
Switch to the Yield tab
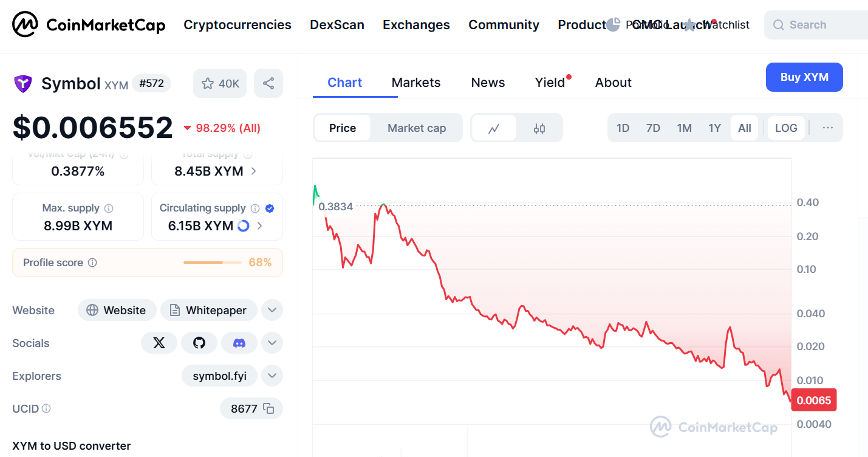550,83
